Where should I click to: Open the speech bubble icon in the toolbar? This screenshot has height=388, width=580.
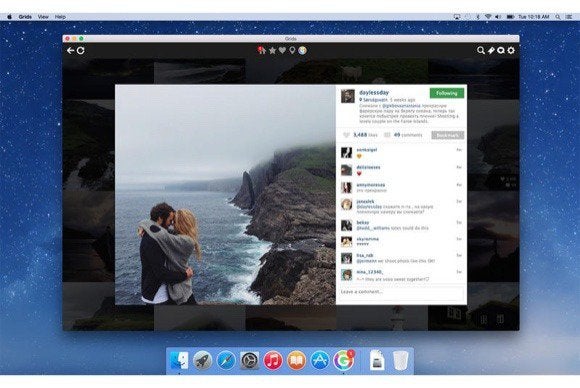click(501, 50)
